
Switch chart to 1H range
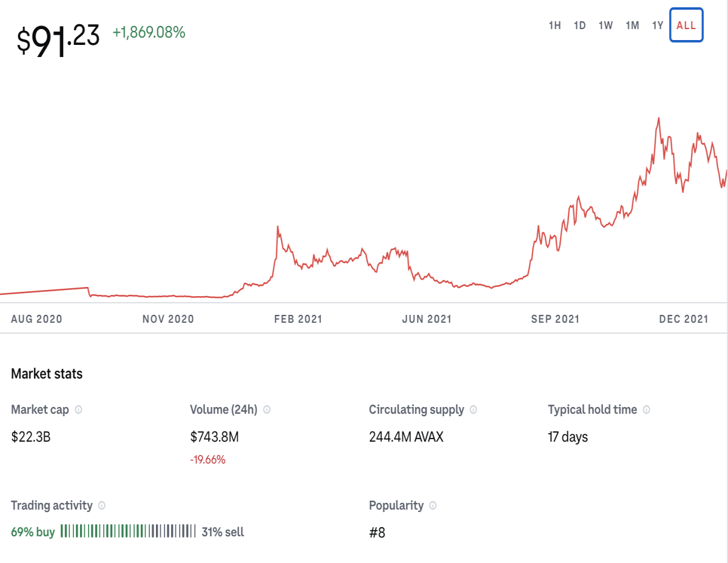point(554,25)
